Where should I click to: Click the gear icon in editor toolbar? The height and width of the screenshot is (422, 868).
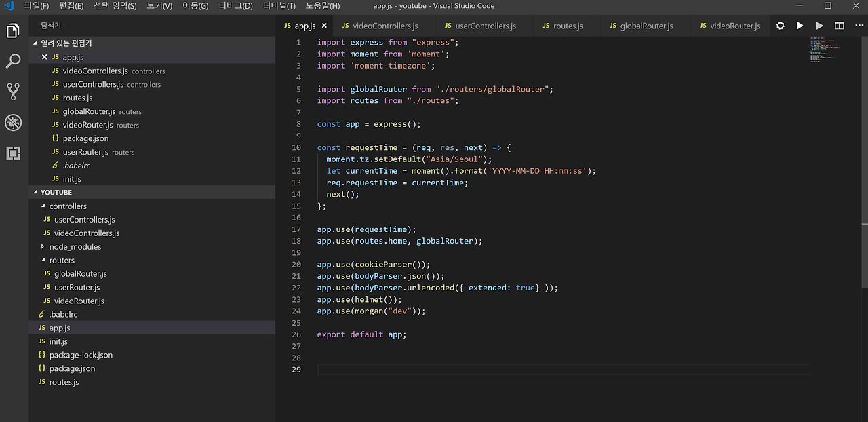click(780, 26)
